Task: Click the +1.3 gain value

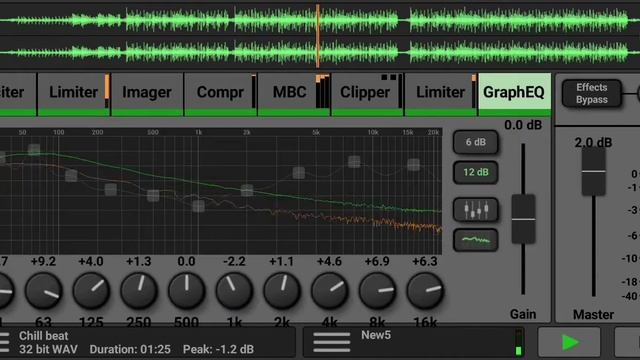Action: point(139,261)
